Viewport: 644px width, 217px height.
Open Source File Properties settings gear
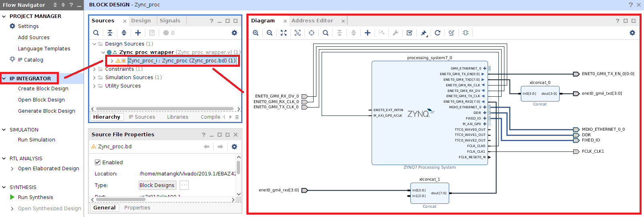pyautogui.click(x=234, y=147)
